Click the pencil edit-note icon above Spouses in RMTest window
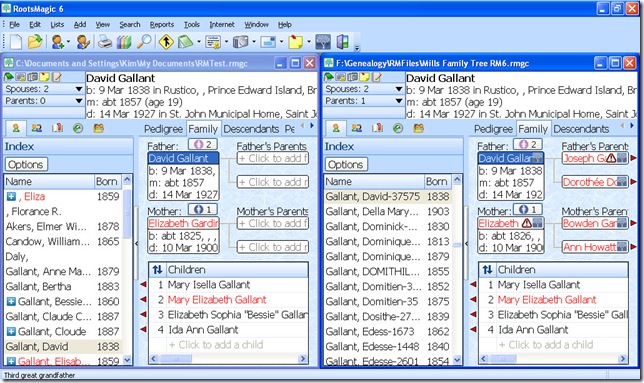The image size is (644, 383). [x=57, y=77]
